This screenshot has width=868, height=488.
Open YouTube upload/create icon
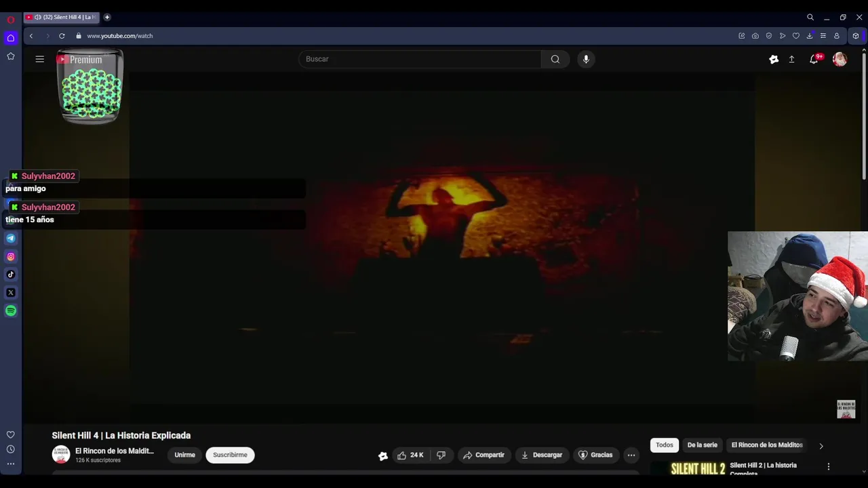[x=791, y=60]
